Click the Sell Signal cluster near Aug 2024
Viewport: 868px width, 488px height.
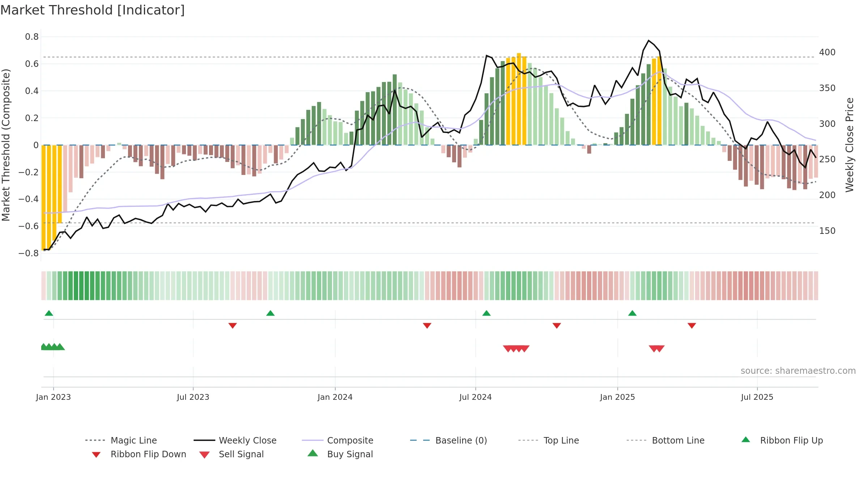tap(516, 349)
